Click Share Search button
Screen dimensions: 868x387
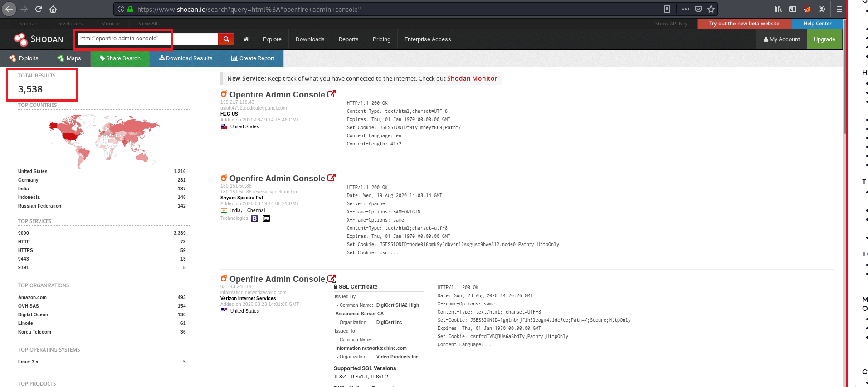tap(120, 58)
